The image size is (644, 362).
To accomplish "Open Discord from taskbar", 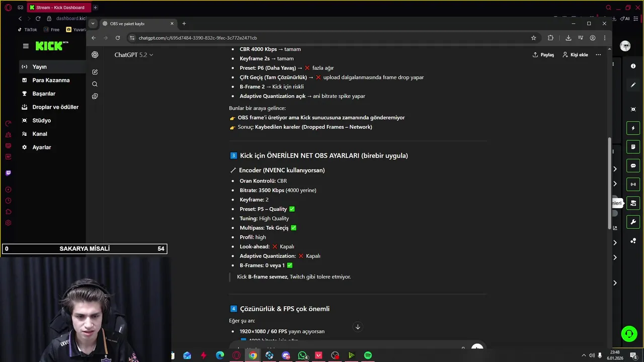I will pos(286,355).
